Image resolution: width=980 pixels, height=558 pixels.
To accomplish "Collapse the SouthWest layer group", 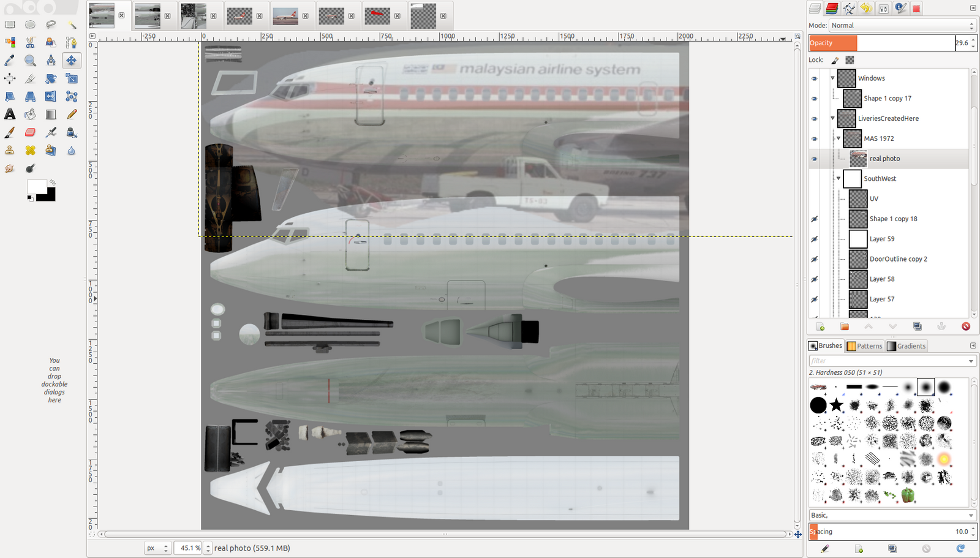I will point(839,178).
